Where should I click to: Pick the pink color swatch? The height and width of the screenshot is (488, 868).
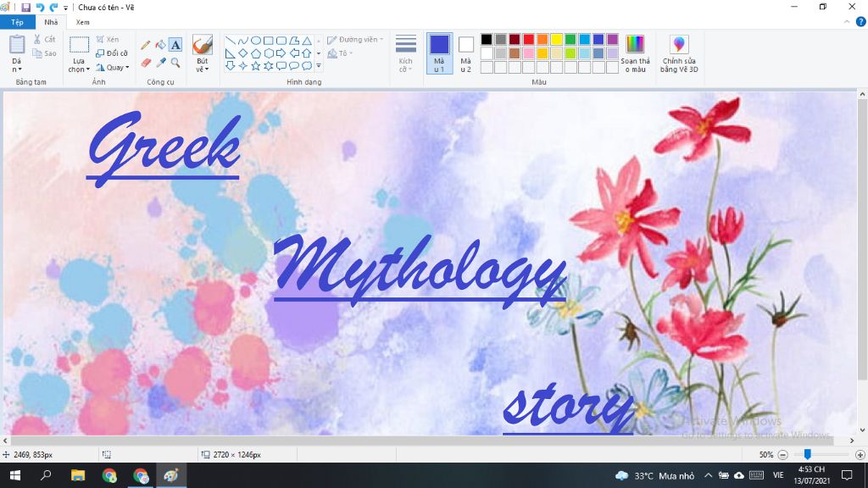(x=529, y=53)
